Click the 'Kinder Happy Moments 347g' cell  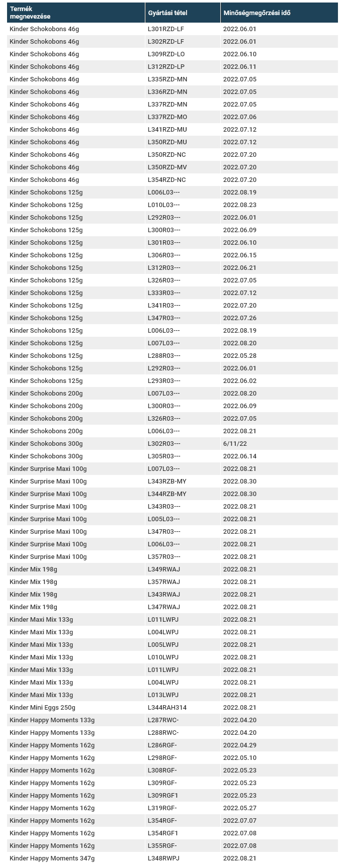tap(52, 858)
